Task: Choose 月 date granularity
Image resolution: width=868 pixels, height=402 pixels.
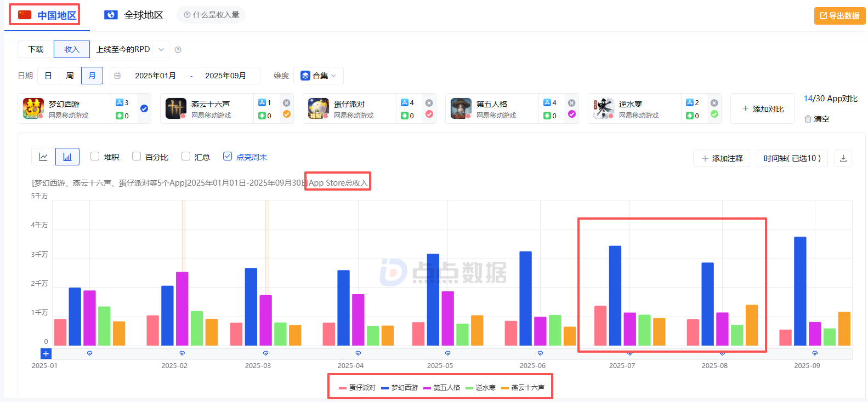Action: coord(92,76)
